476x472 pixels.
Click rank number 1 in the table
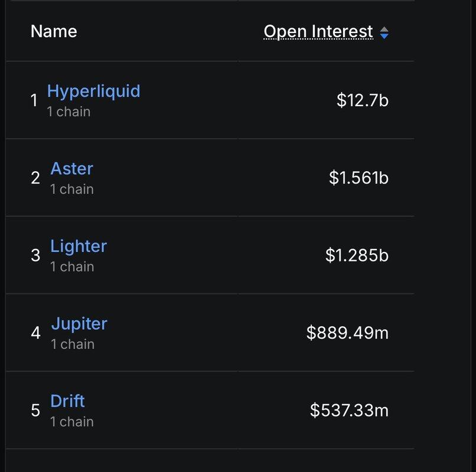[x=34, y=100]
